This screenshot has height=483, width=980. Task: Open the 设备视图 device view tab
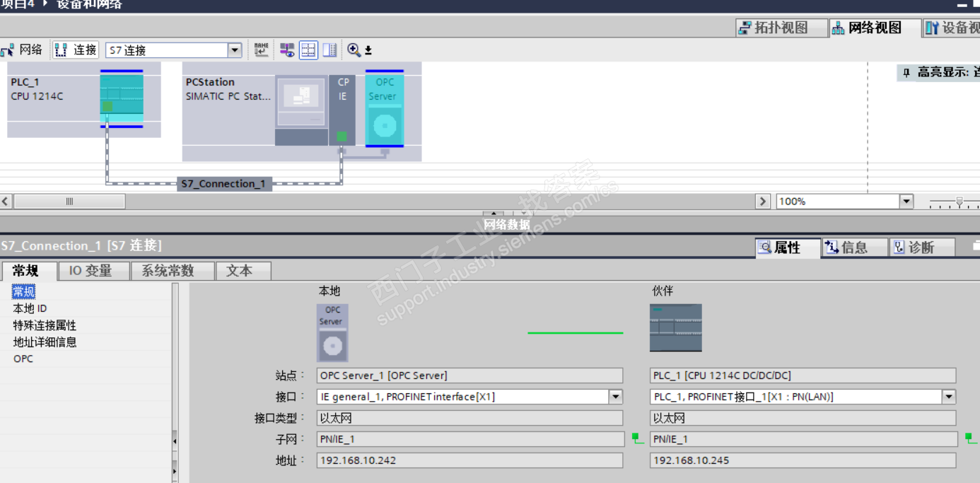[x=952, y=28]
